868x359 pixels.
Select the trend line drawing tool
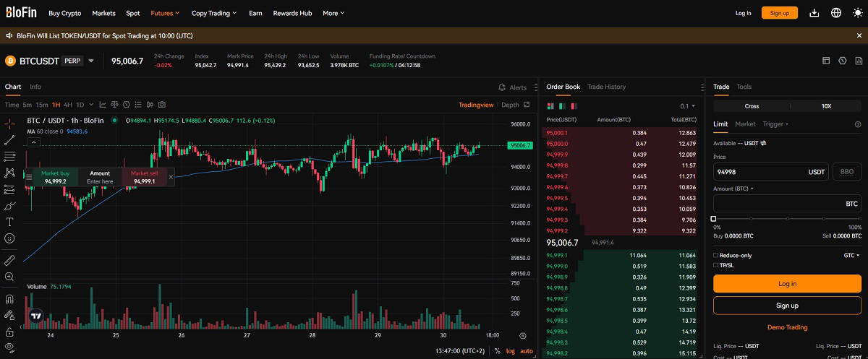(10, 139)
